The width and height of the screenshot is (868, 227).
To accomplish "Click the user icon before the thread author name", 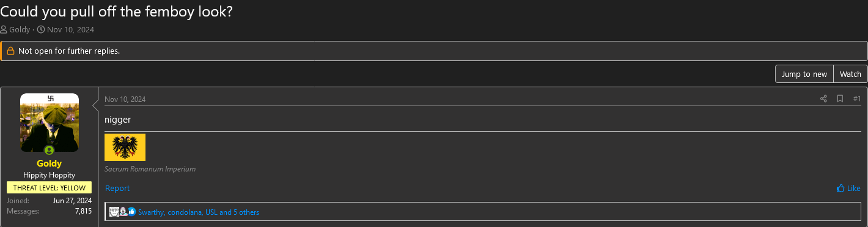I will (x=4, y=30).
